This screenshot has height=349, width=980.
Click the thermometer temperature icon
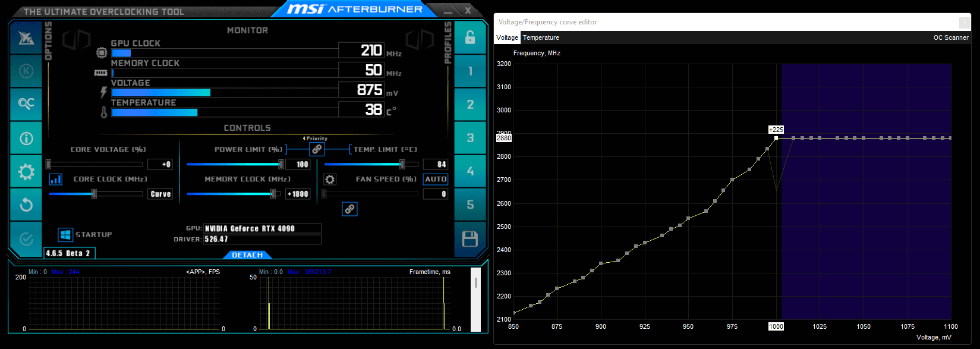(x=104, y=112)
